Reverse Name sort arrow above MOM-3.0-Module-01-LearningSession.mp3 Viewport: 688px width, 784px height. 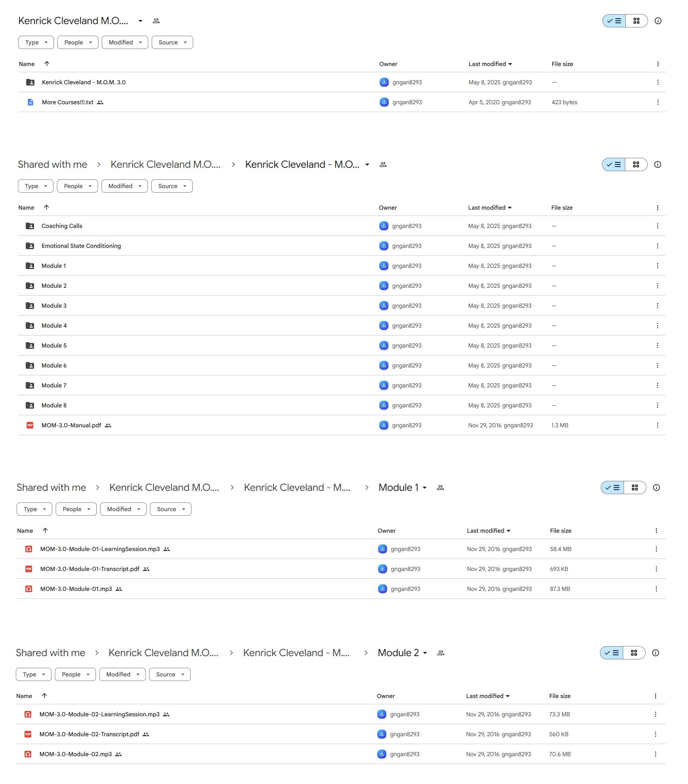pos(45,530)
